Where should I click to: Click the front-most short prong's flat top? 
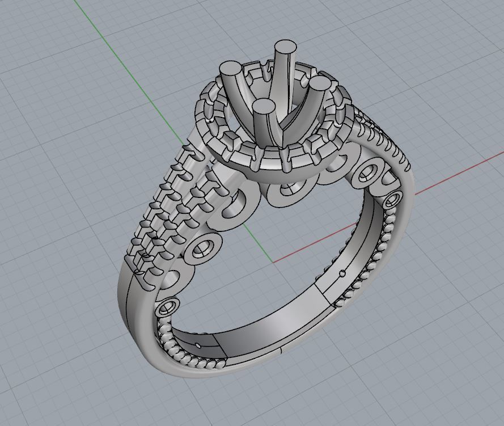264,107
